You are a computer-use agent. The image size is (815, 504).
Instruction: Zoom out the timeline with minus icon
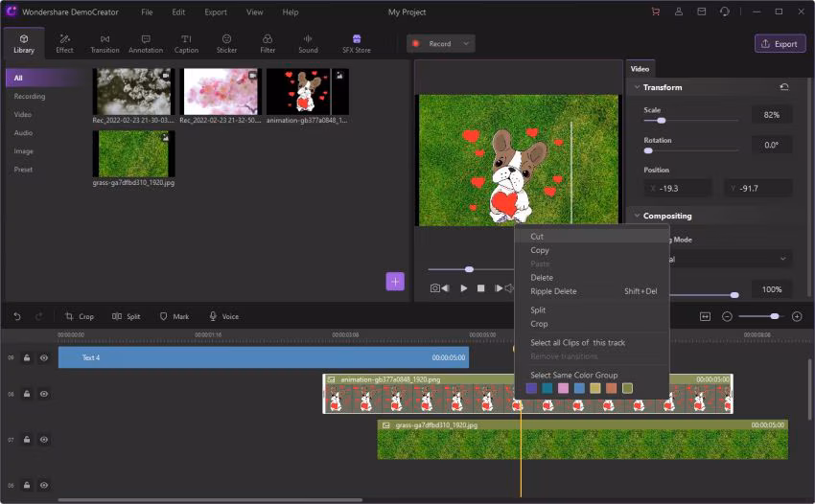point(727,316)
